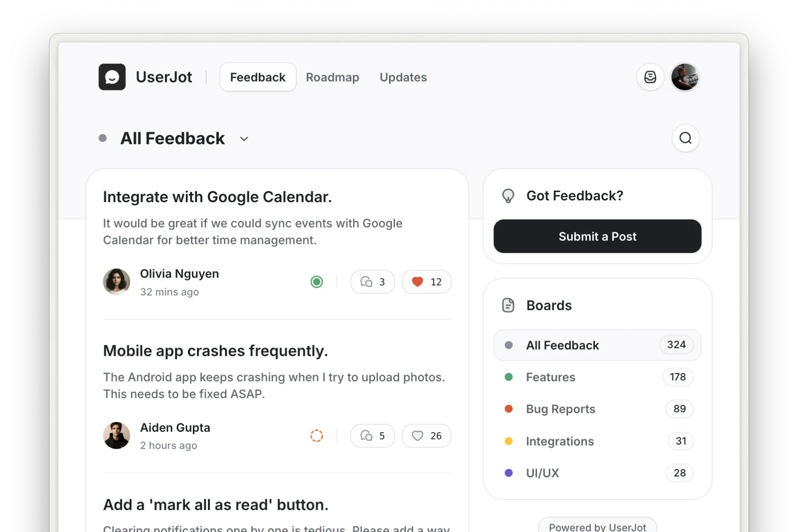Select the Bug Reports board
The width and height of the screenshot is (798, 532).
(597, 409)
